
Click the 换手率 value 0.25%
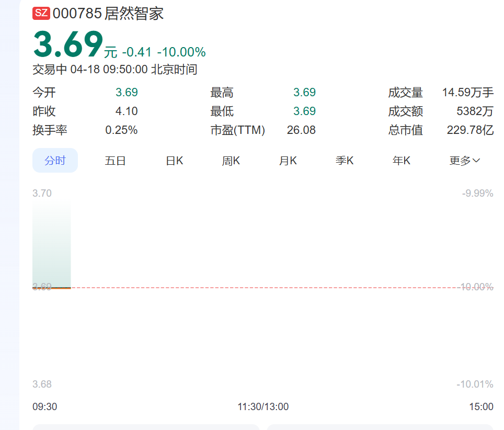point(121,130)
